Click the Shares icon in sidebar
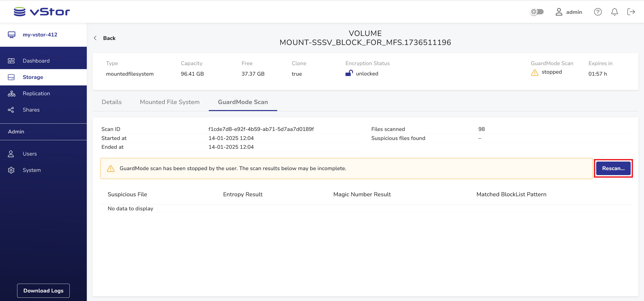The width and height of the screenshot is (644, 301). click(11, 110)
